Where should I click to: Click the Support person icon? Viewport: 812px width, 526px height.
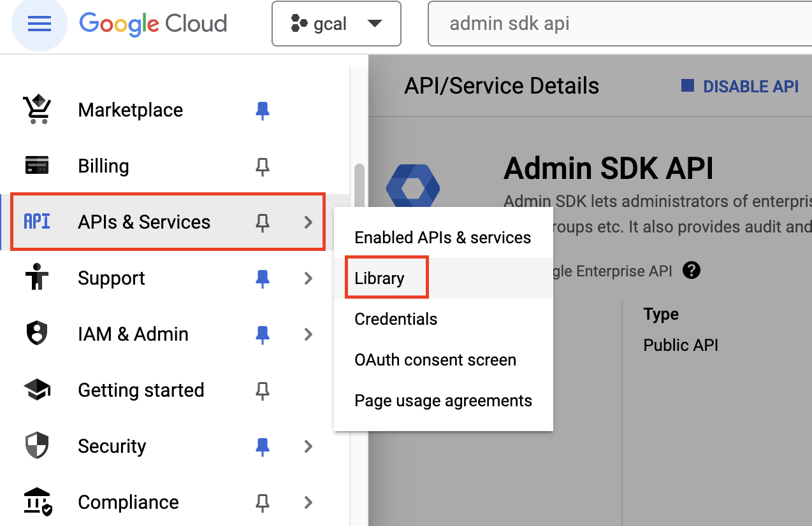[x=37, y=278]
